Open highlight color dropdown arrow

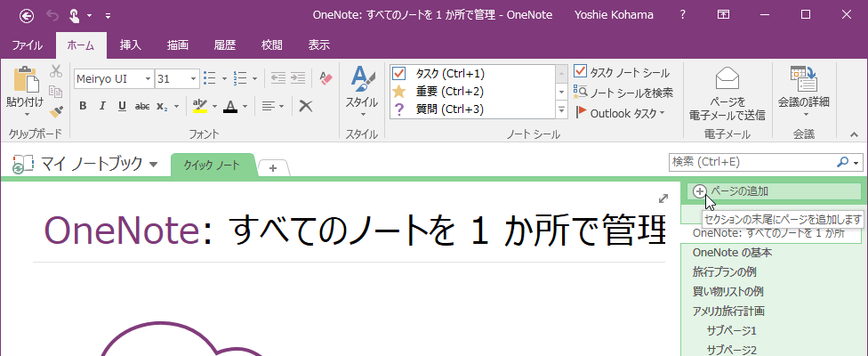pos(214,106)
